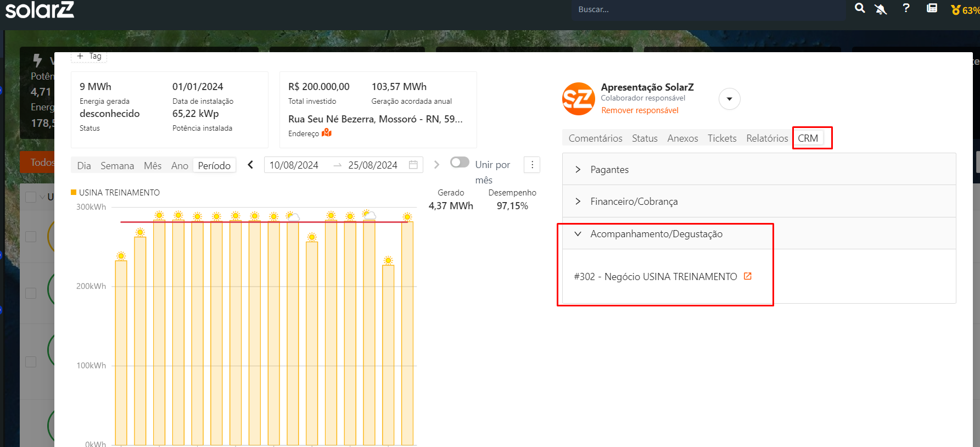Expand the Financeiro/Cobrança section

click(x=634, y=202)
